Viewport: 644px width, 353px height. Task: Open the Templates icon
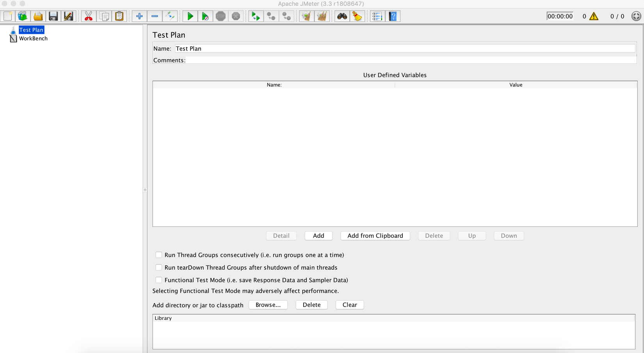[x=23, y=16]
